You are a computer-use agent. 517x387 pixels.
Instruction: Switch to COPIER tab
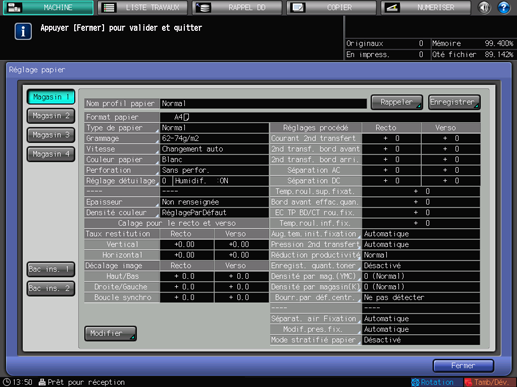332,7
